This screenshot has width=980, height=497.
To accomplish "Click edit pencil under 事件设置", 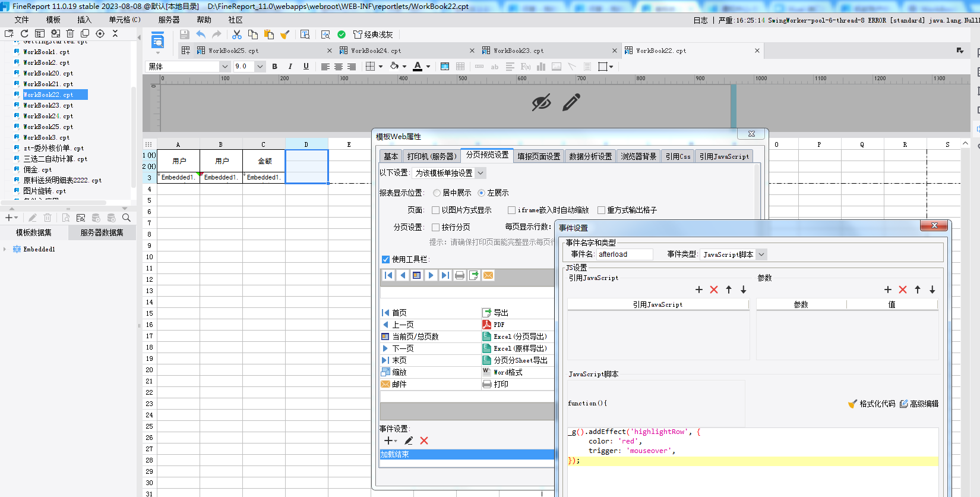I will tap(409, 441).
